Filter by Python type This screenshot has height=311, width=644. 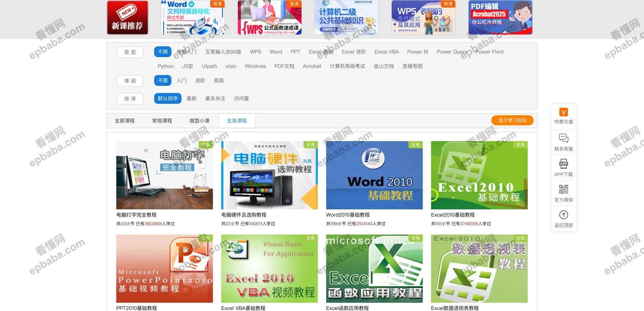(166, 66)
